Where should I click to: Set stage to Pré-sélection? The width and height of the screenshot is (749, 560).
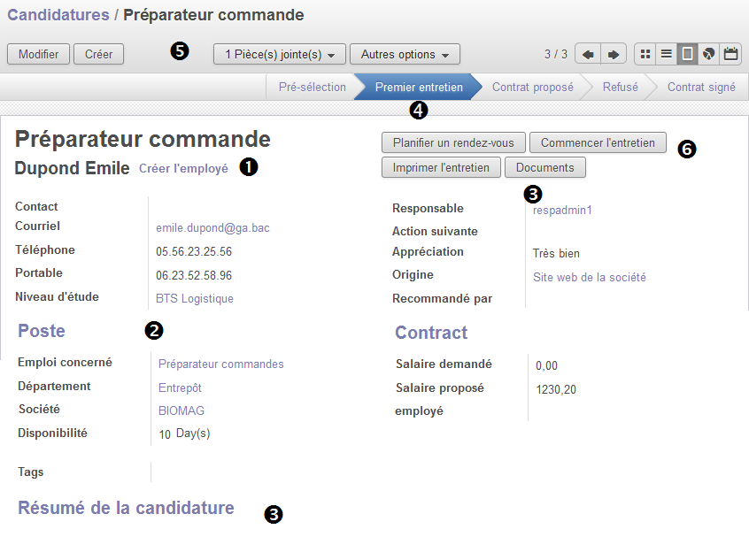312,87
